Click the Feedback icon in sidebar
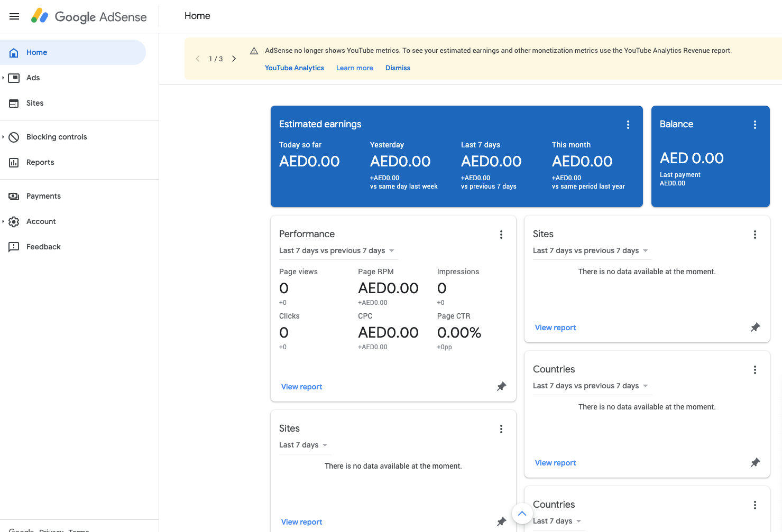This screenshot has width=782, height=532. tap(14, 247)
